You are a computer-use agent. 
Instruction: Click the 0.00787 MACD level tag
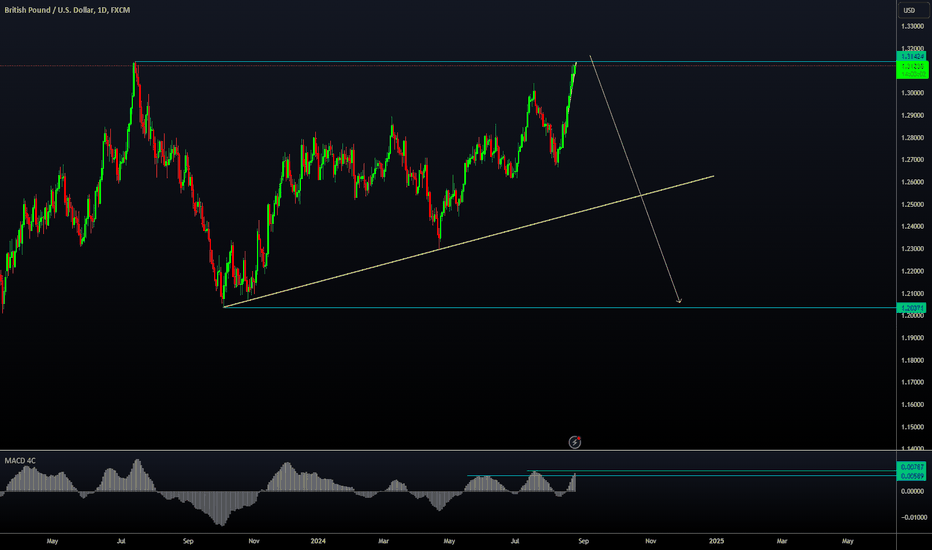pos(912,467)
